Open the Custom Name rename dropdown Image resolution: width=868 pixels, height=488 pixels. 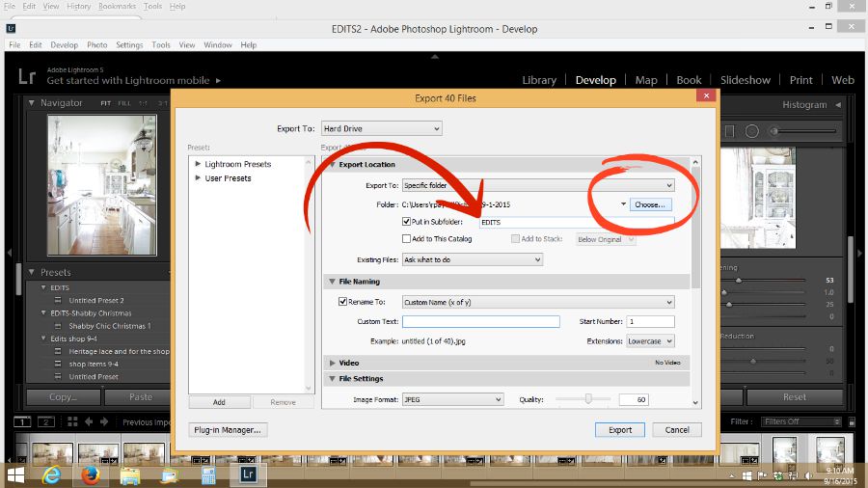[538, 302]
